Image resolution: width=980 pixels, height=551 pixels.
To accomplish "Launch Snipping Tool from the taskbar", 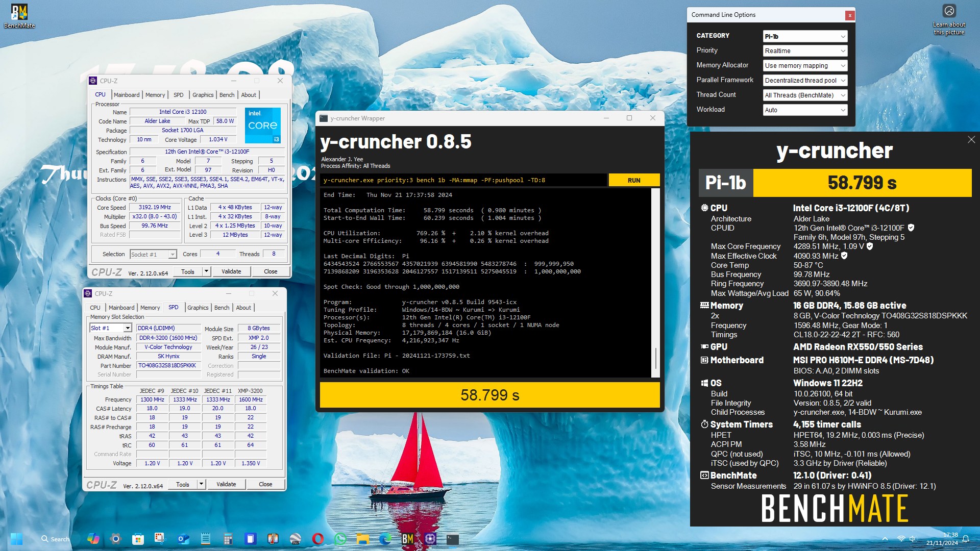I will click(x=160, y=539).
